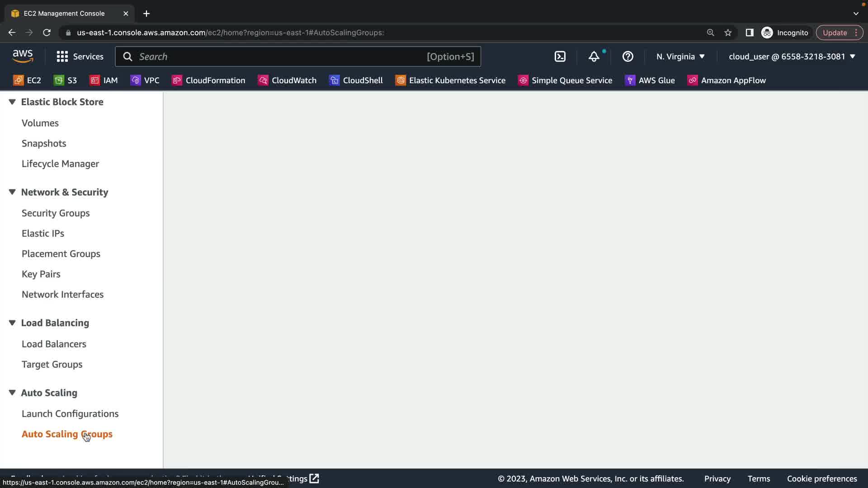Click the AWS logo home icon
Screen dimensions: 868x488
tap(23, 56)
